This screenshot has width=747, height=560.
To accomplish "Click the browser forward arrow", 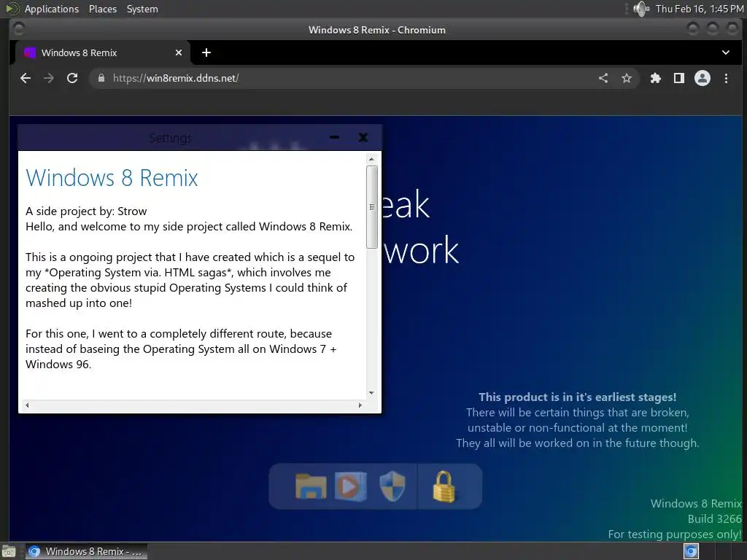I will tap(49, 78).
